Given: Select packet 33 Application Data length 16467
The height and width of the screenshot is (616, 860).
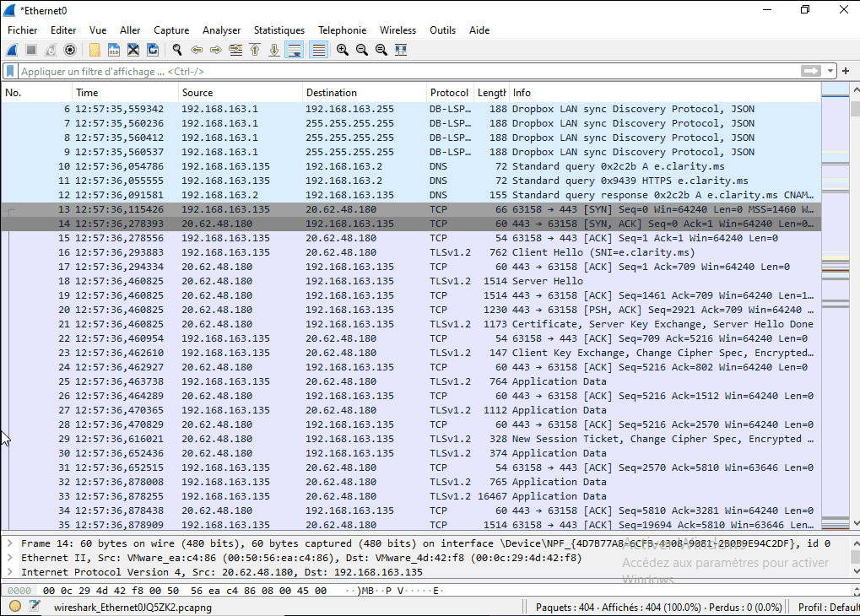Looking at the screenshot, I should [x=411, y=496].
